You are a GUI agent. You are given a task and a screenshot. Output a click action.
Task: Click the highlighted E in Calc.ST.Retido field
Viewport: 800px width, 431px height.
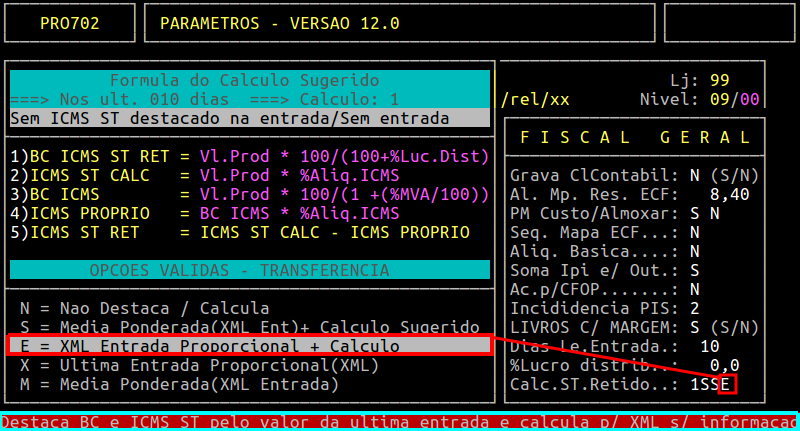[x=727, y=384]
